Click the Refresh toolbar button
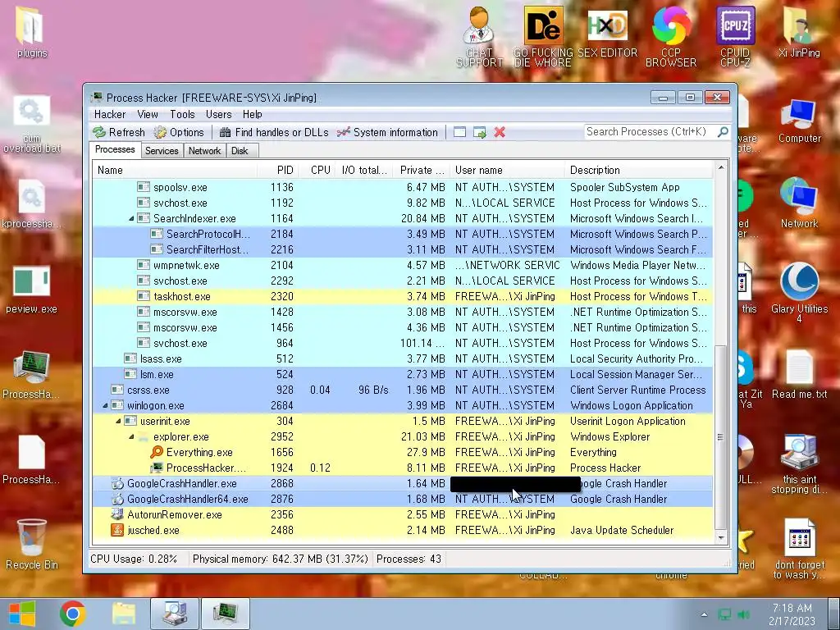840x630 pixels. pos(118,132)
